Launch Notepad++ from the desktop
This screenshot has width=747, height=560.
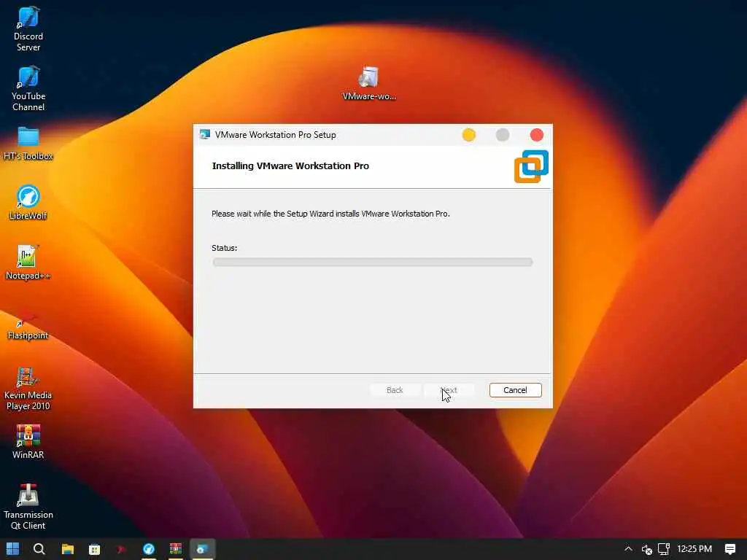28,262
